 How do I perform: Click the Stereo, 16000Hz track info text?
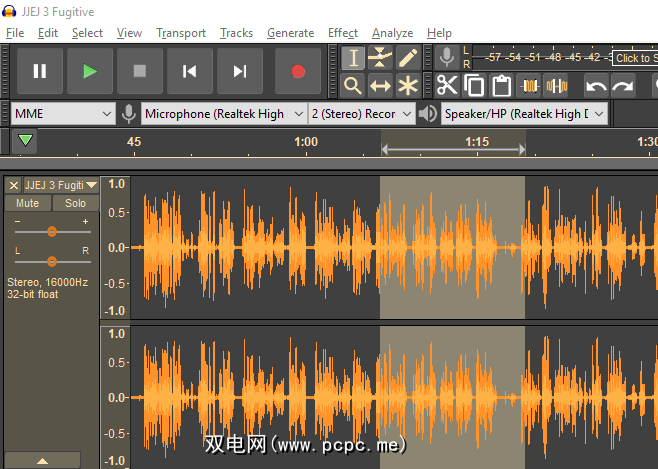(x=47, y=288)
